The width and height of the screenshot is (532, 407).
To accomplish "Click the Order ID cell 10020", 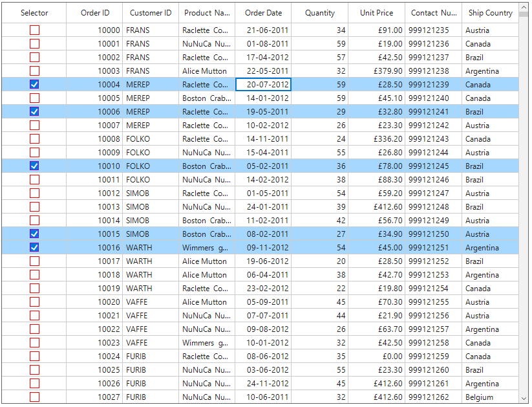I will click(x=94, y=302).
